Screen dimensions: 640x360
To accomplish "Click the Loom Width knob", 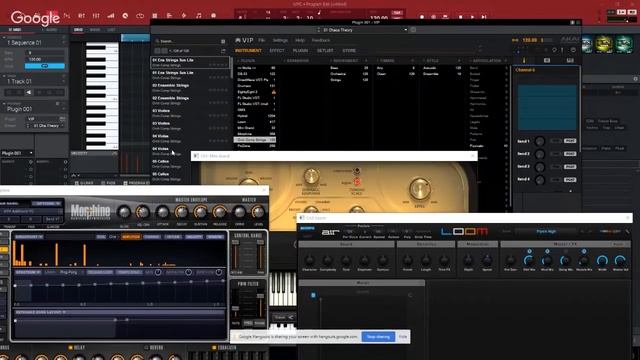I will tap(602, 260).
